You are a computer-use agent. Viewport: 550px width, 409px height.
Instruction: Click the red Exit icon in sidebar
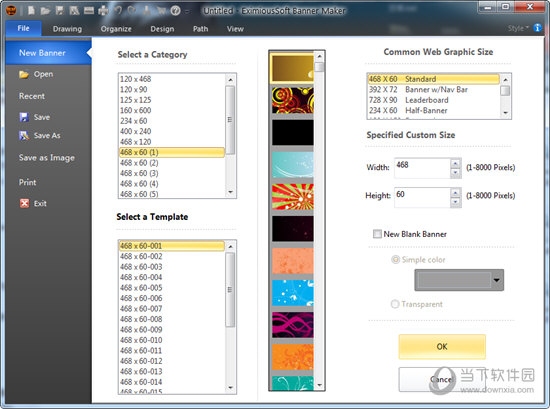click(25, 203)
